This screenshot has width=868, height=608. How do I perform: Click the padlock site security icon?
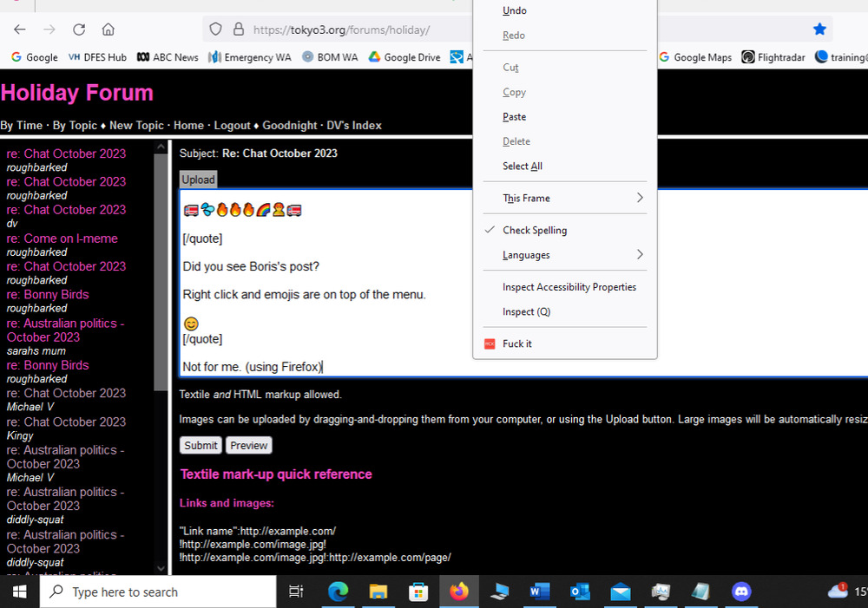(238, 29)
